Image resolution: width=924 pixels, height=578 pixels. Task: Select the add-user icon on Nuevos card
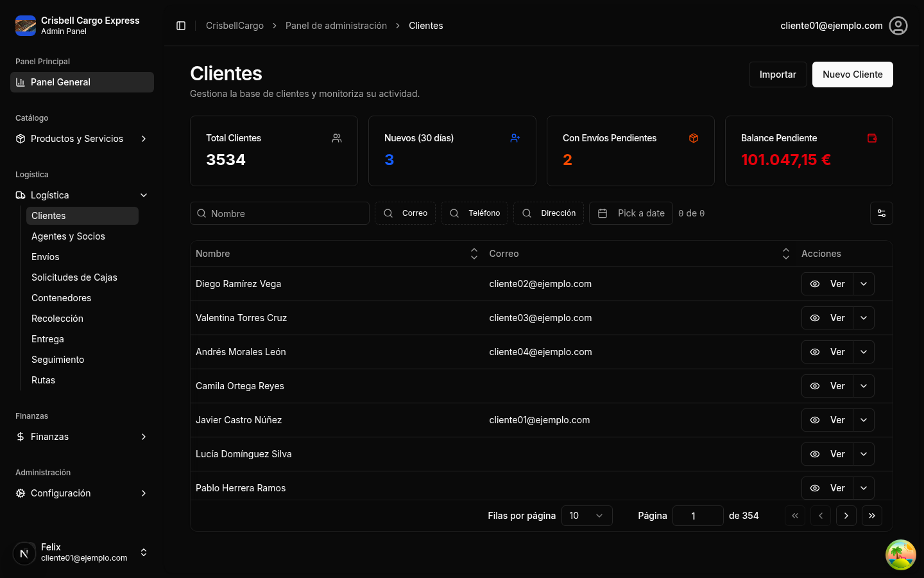click(x=515, y=137)
